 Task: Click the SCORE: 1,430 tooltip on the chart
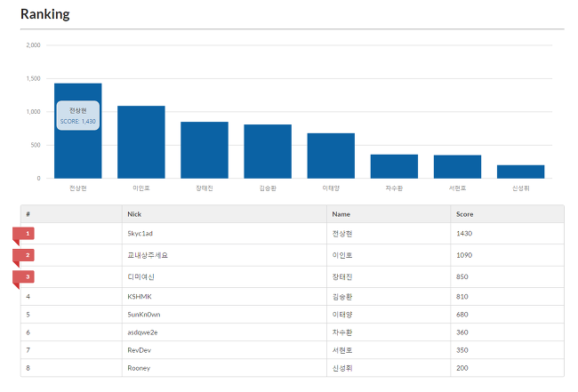click(77, 116)
